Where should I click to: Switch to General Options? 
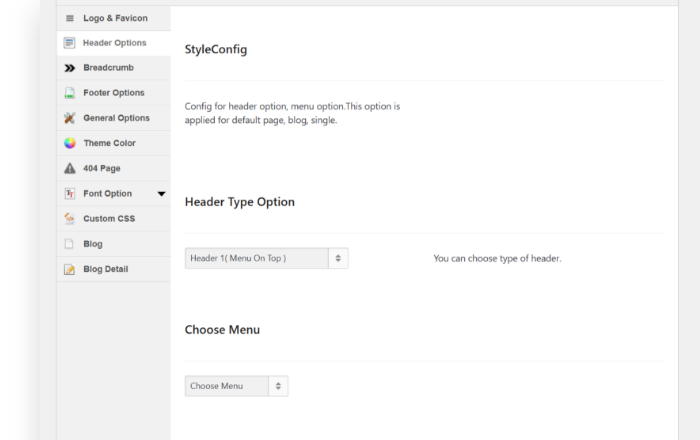tap(114, 118)
